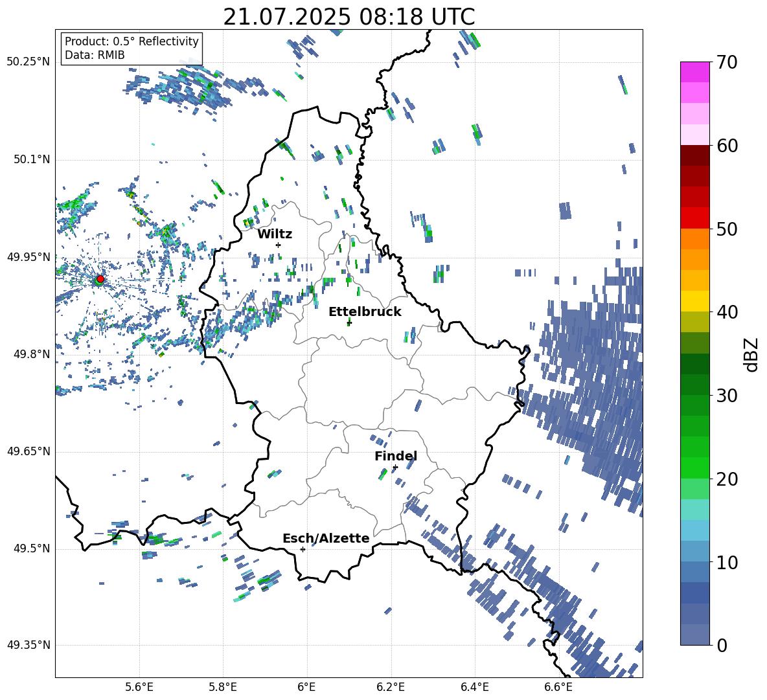Pick the magenta swatch atop the colorbar
This screenshot has height=700, width=767.
(x=694, y=72)
